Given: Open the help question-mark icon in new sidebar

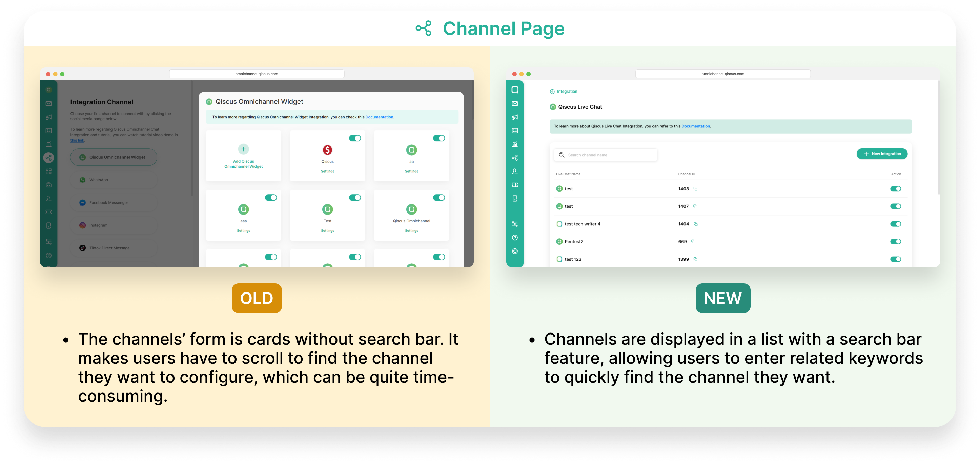Looking at the screenshot, I should pos(515,238).
